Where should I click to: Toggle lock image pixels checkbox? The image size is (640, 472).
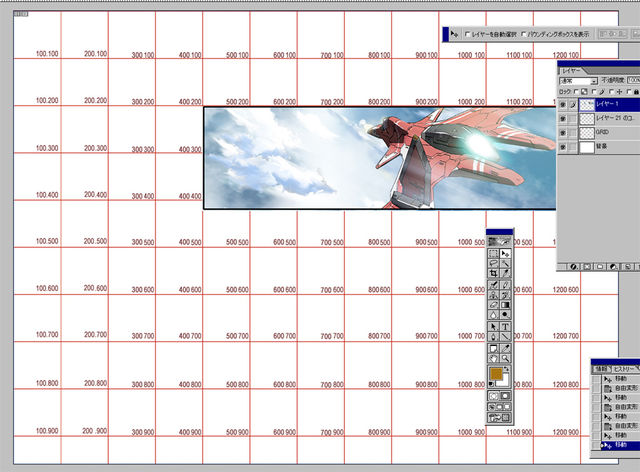[x=594, y=92]
